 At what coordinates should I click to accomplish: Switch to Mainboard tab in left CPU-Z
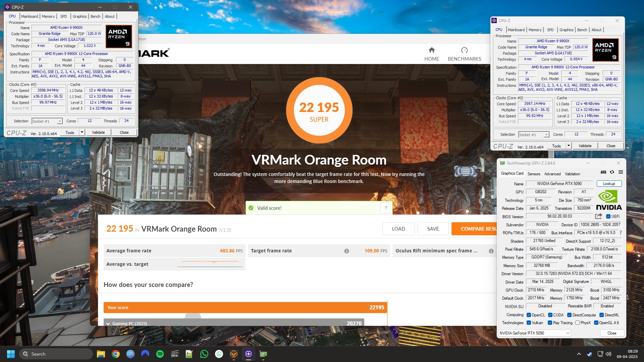click(x=30, y=16)
